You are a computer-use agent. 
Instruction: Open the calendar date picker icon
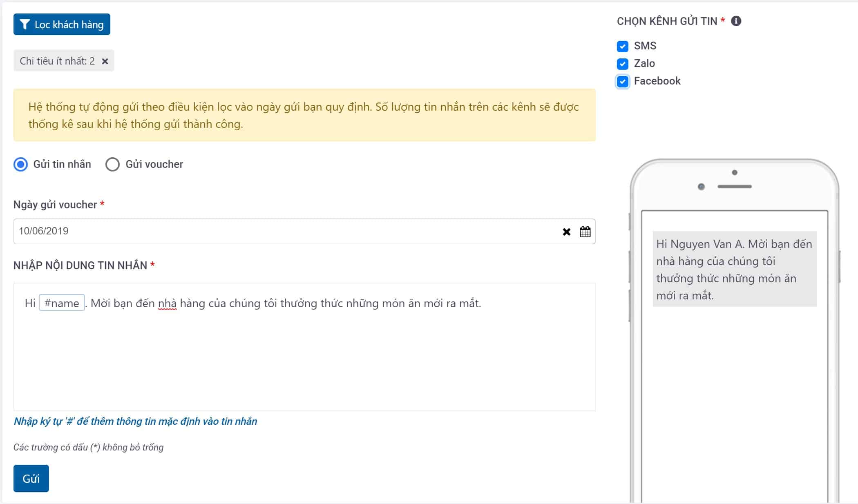click(x=585, y=232)
